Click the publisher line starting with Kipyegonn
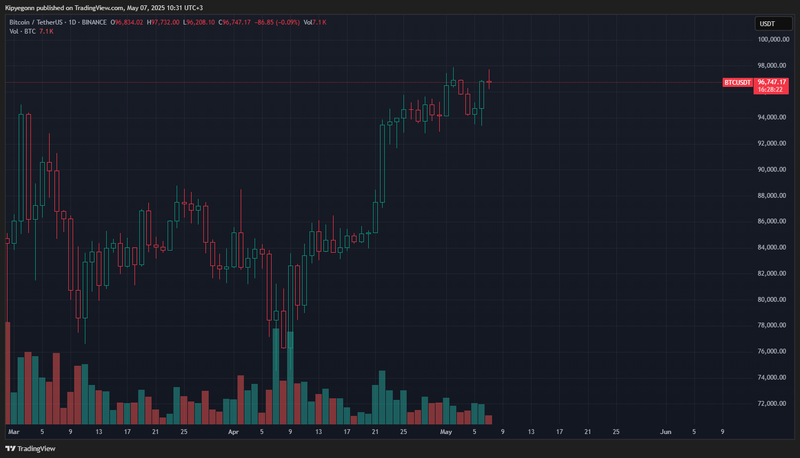The width and height of the screenshot is (800, 458). click(x=104, y=8)
